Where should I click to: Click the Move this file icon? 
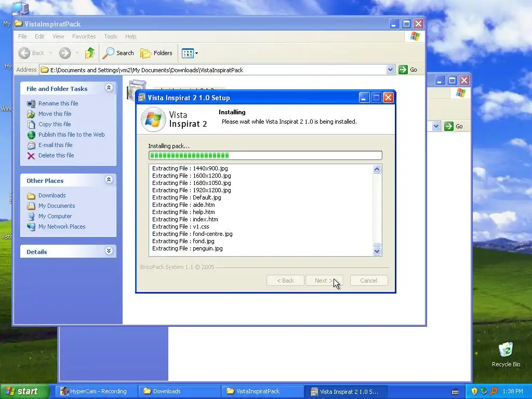coord(31,114)
